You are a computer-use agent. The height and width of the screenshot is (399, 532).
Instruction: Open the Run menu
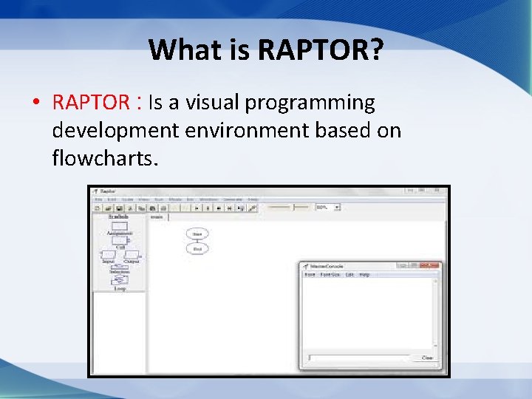[x=159, y=199]
